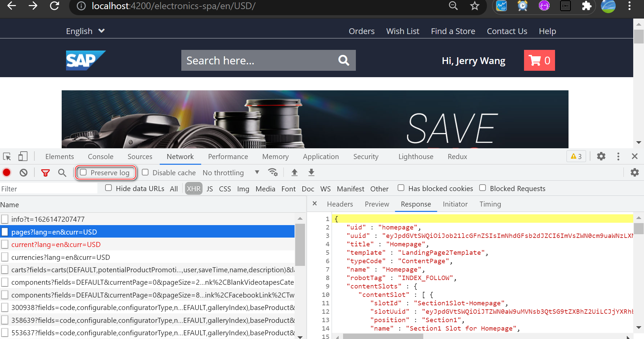The height and width of the screenshot is (339, 644).
Task: Reload the page with refresh icon
Action: [x=55, y=6]
